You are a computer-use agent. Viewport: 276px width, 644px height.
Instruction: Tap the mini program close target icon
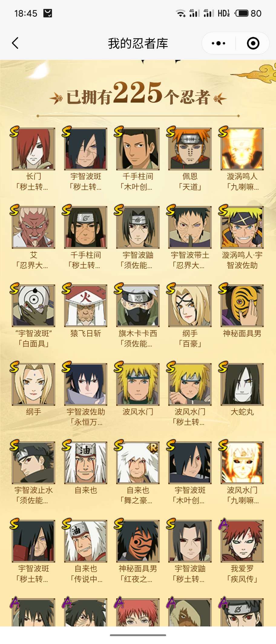tap(253, 43)
